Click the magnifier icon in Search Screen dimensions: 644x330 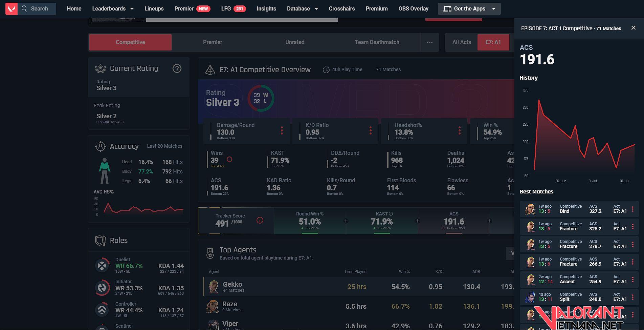pyautogui.click(x=24, y=8)
